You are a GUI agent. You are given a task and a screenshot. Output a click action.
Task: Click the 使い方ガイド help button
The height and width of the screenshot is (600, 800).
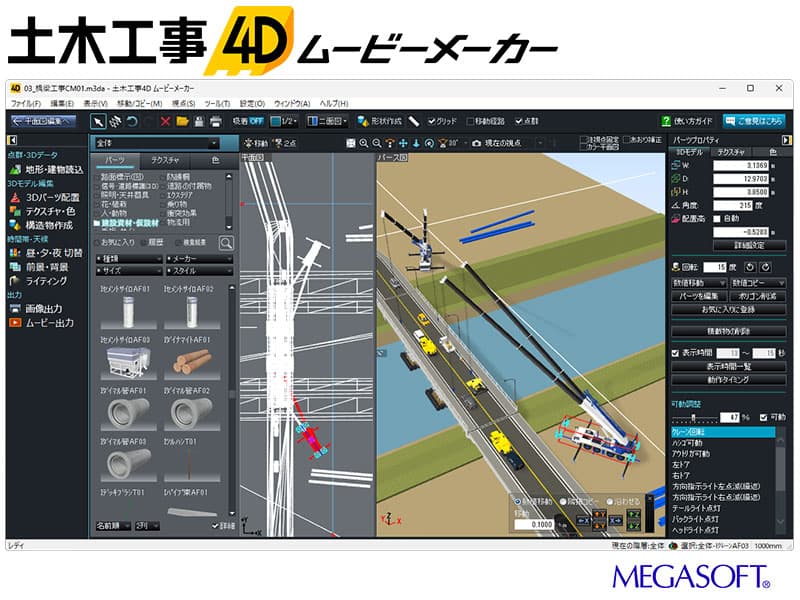(x=688, y=119)
